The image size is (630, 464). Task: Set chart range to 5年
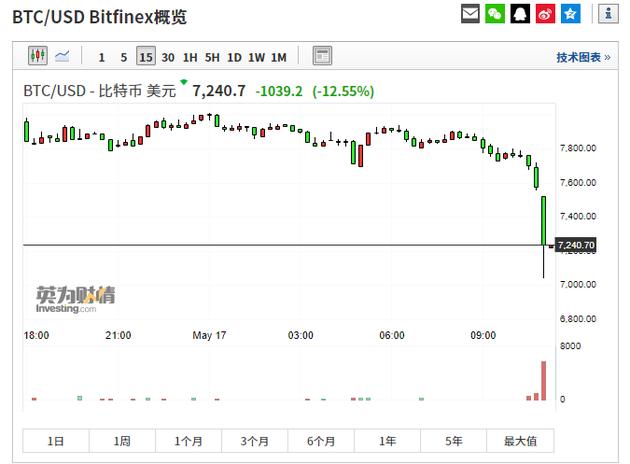point(454,441)
